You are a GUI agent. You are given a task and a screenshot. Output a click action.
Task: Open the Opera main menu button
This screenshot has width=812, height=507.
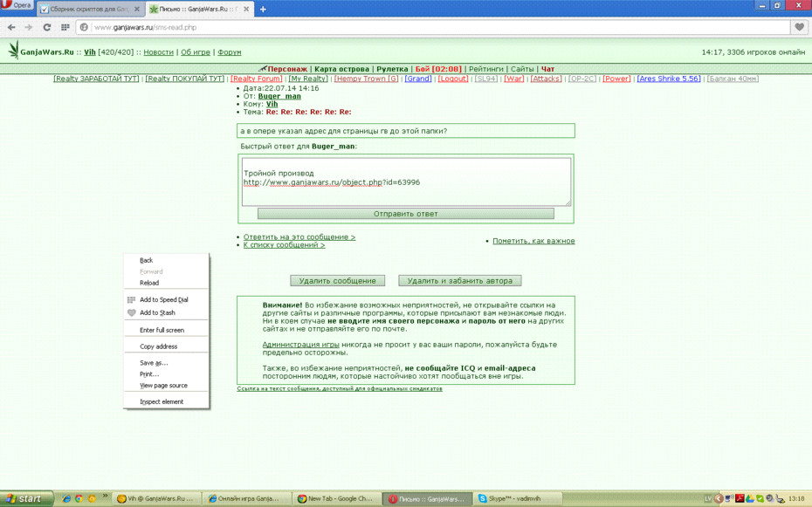pos(17,5)
